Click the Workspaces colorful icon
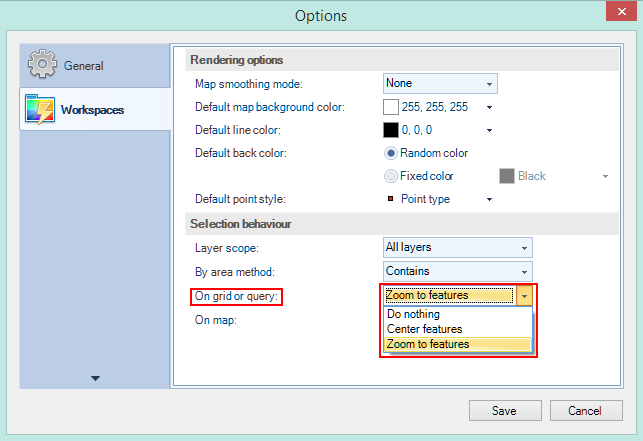Viewport: 643px width, 441px height. point(41,109)
